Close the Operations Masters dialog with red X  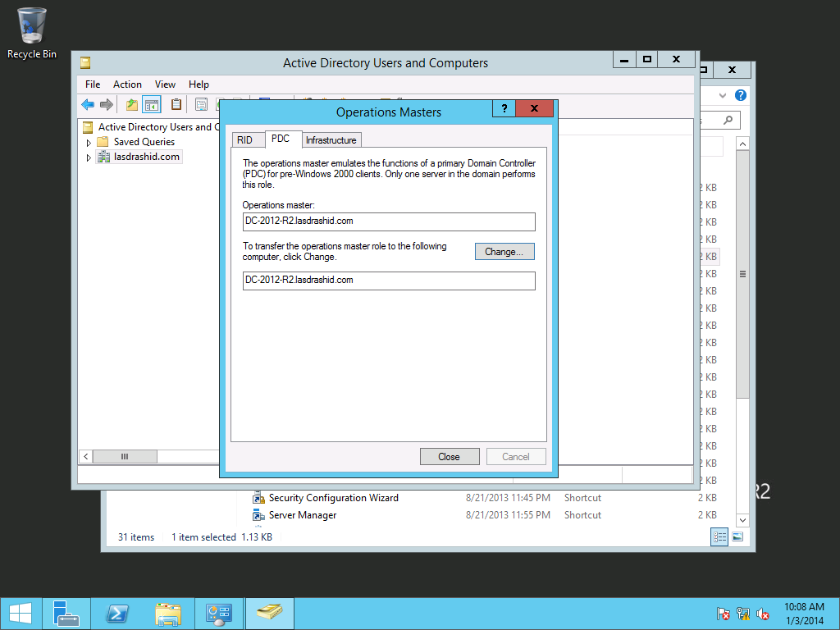pyautogui.click(x=534, y=108)
